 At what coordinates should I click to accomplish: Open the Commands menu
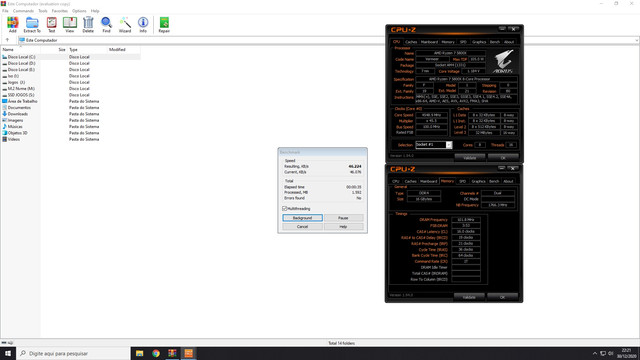23,11
